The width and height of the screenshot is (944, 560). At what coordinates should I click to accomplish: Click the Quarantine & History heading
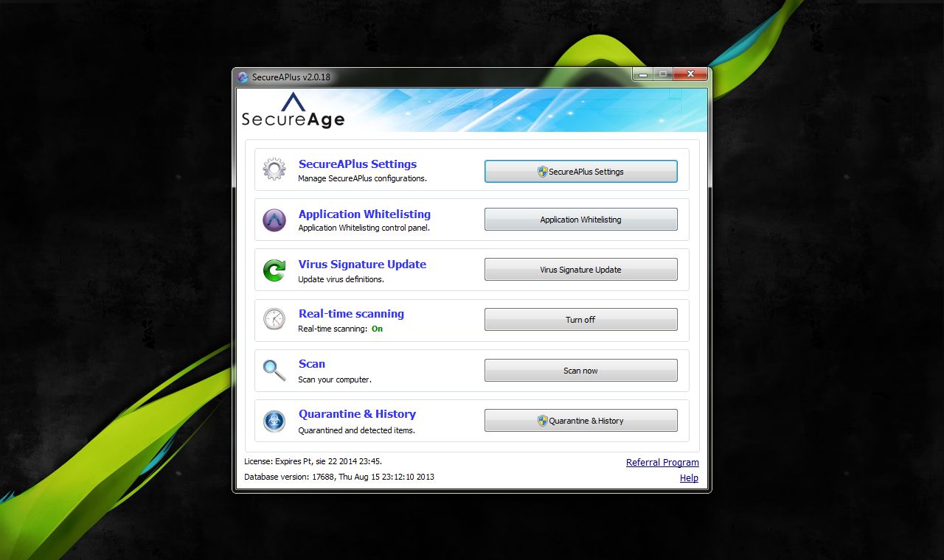coord(357,414)
